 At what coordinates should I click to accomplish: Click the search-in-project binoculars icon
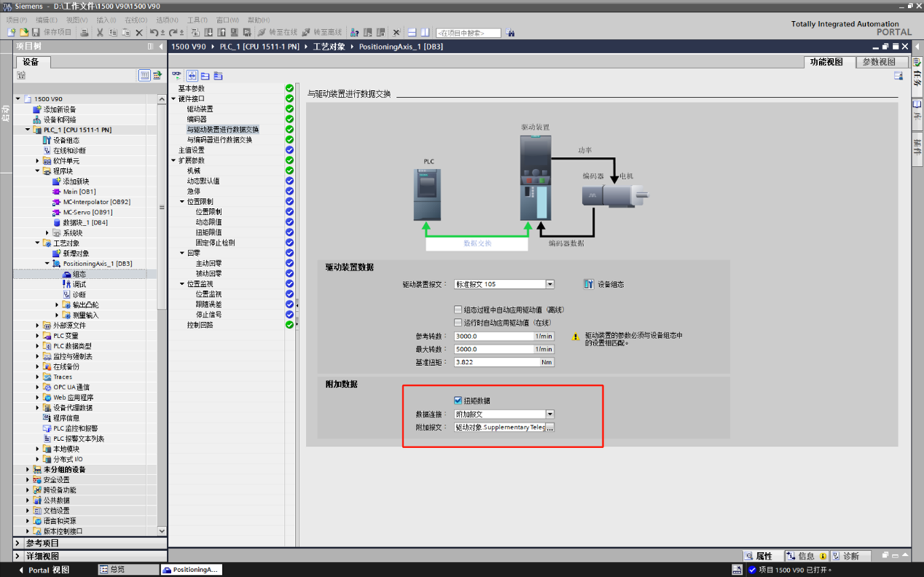[510, 33]
